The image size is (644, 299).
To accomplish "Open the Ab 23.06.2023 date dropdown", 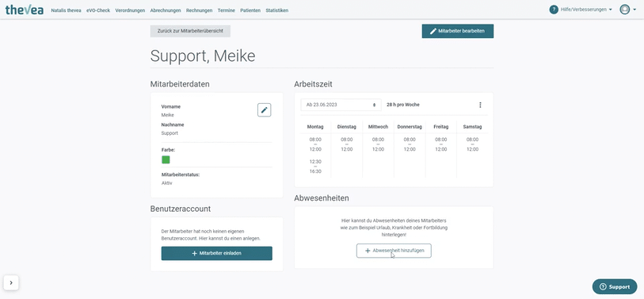I will (x=341, y=105).
